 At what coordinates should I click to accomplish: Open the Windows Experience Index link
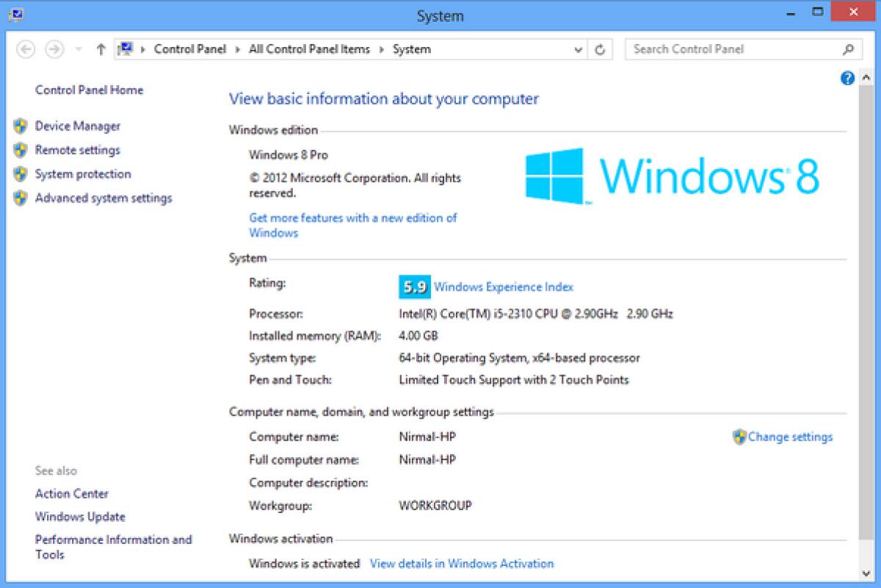tap(504, 286)
